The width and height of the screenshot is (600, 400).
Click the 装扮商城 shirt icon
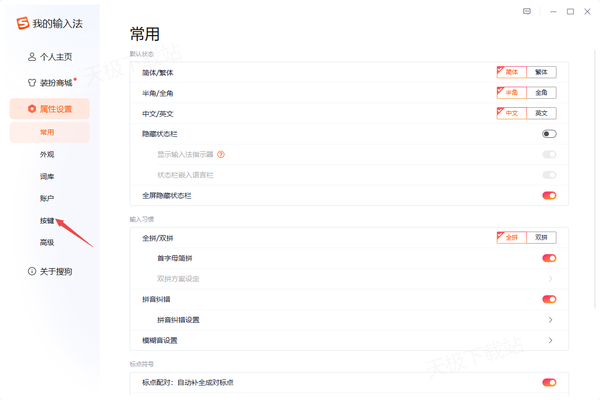[x=32, y=83]
